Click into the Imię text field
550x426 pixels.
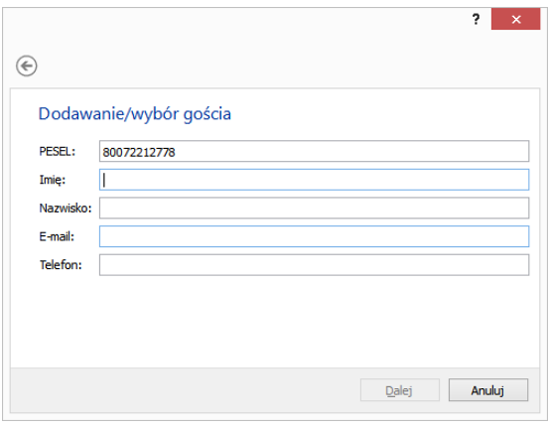click(314, 180)
